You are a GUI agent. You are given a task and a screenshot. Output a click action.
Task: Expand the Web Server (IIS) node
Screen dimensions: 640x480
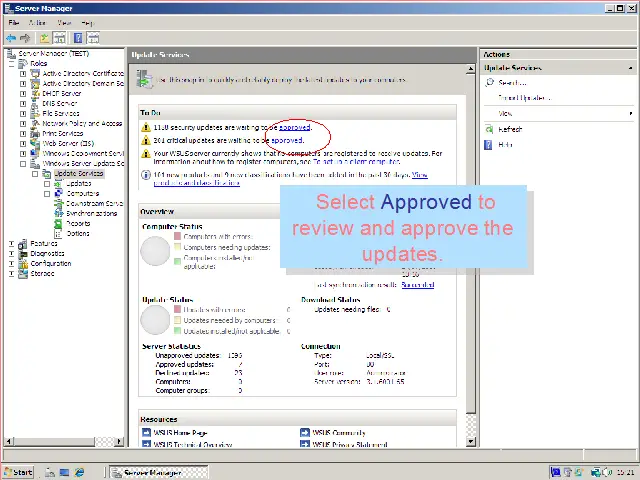(x=23, y=144)
